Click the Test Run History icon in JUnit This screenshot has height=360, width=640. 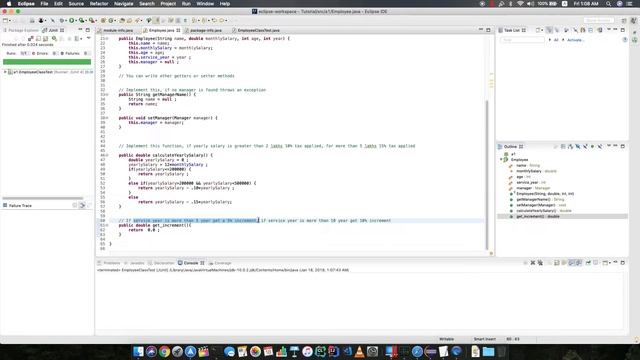[76, 38]
